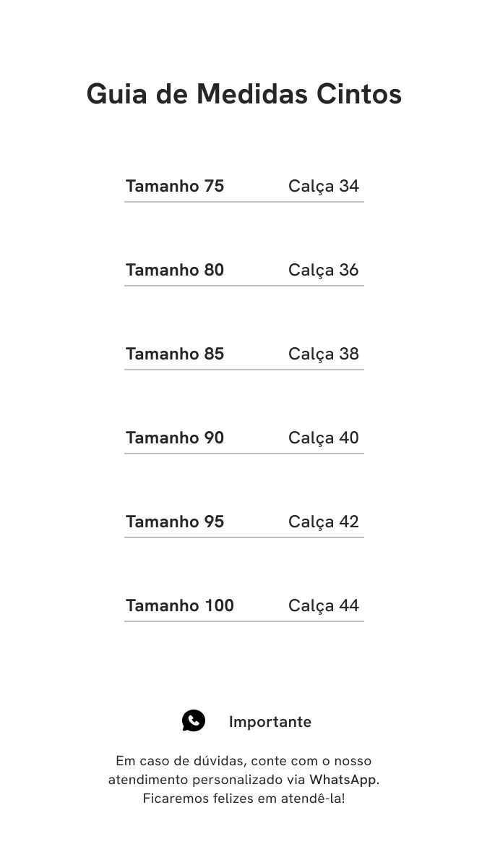Choose the Calça 40 value

click(324, 438)
